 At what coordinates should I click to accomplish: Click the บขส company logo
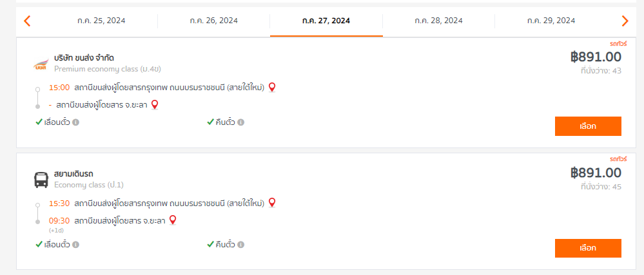pyautogui.click(x=41, y=65)
